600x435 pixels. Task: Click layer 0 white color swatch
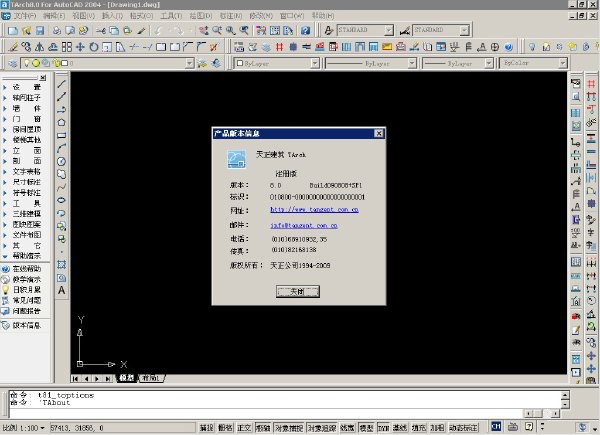65,63
